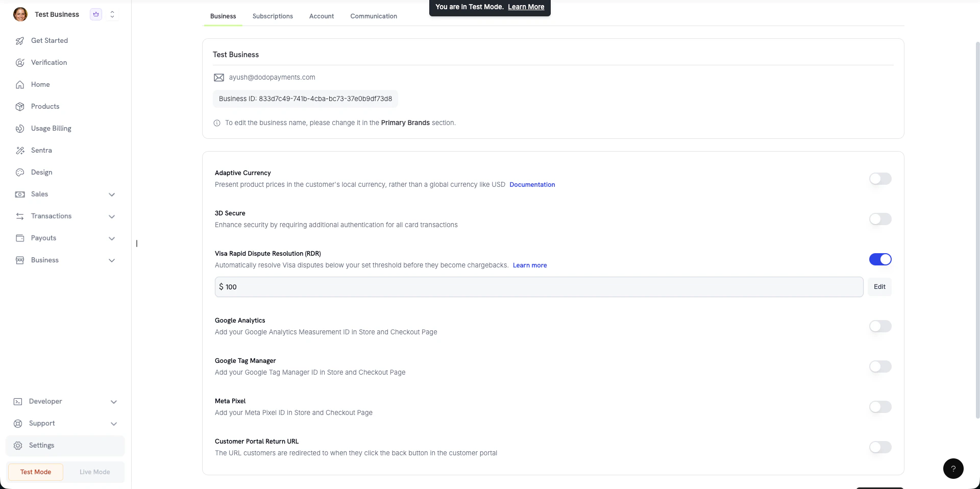This screenshot has width=980, height=489.
Task: Click the Customer Portal Return URL heading
Action: 257,442
